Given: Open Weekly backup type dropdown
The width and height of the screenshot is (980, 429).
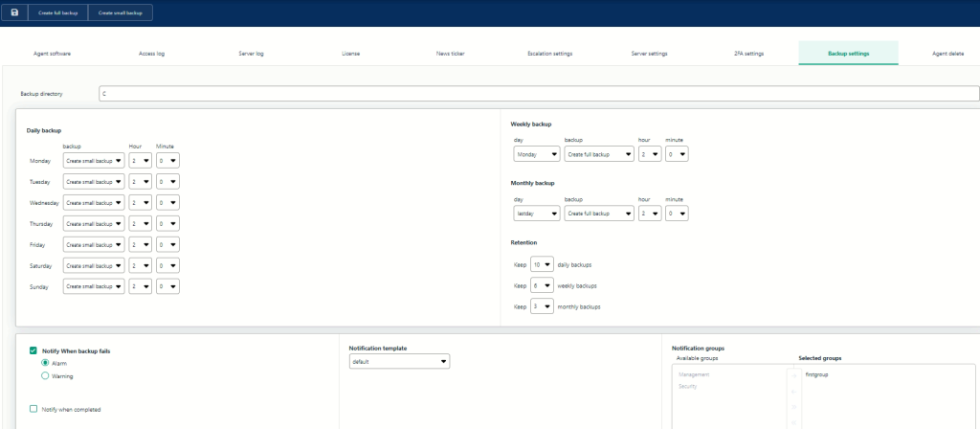Looking at the screenshot, I should click(599, 154).
